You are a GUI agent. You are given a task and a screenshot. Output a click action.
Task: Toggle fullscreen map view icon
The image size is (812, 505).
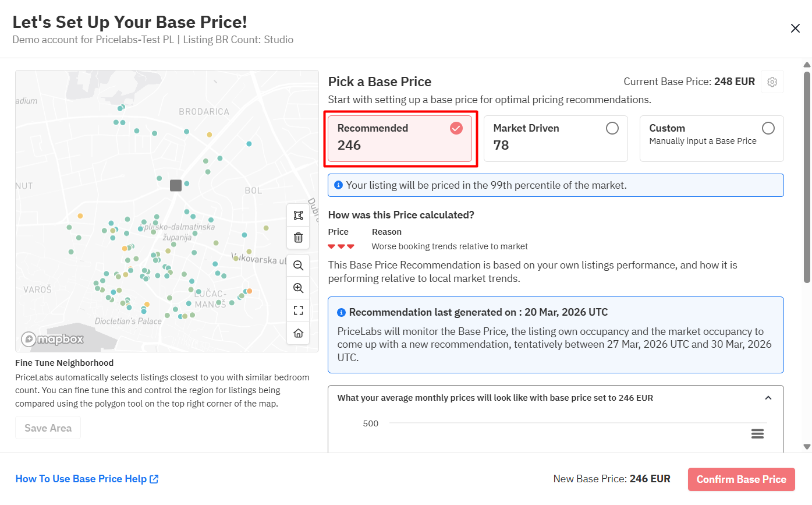[x=298, y=310]
